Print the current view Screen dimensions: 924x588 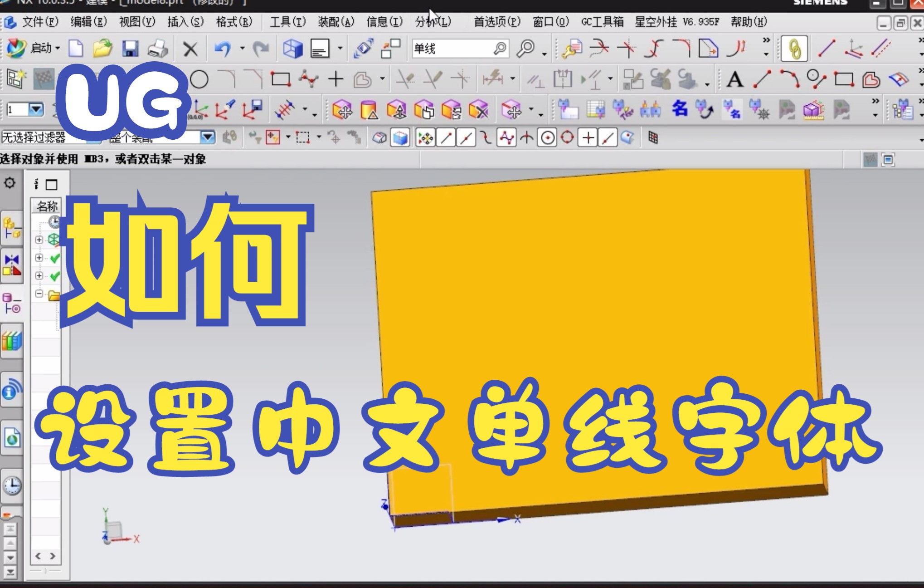click(158, 49)
